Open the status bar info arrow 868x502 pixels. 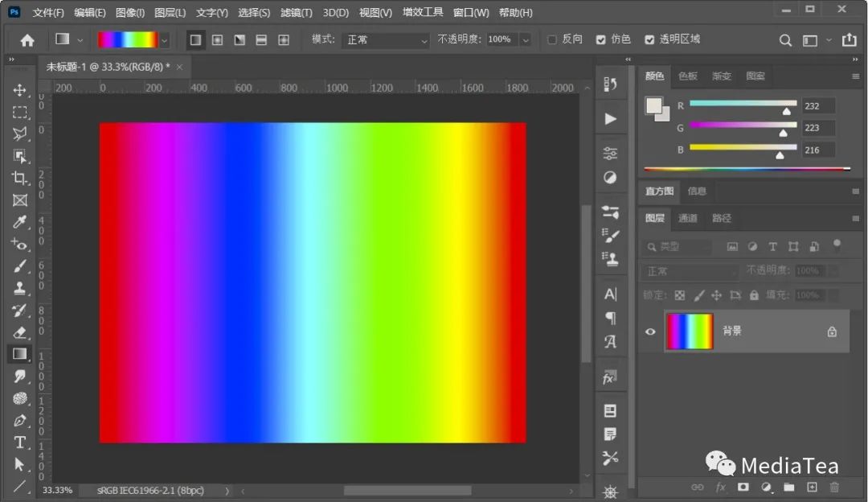[x=227, y=491]
